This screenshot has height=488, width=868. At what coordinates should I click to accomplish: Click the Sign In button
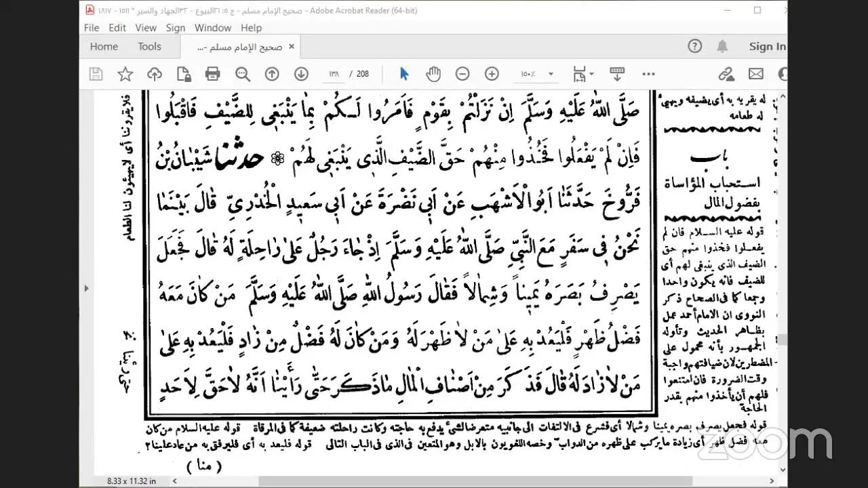point(768,46)
